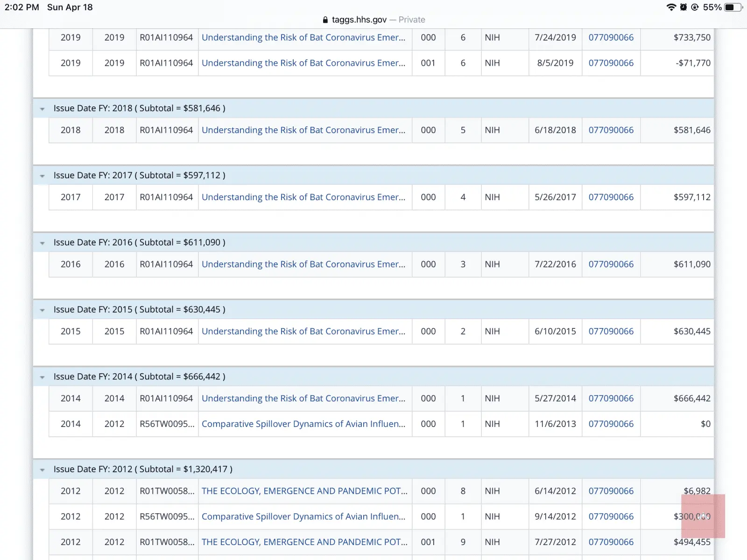Open the 2018 Bat Coronavirus award title link
This screenshot has width=747, height=560.
click(303, 130)
